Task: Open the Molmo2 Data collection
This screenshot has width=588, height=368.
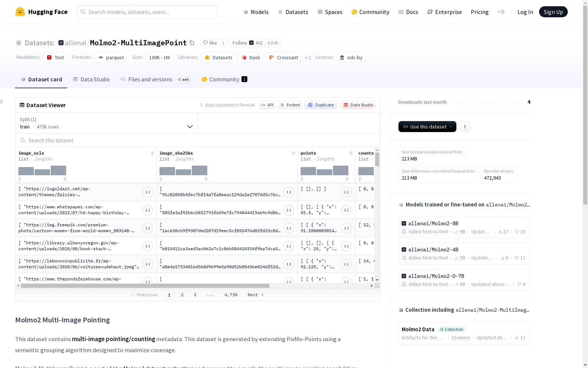Action: point(464,333)
